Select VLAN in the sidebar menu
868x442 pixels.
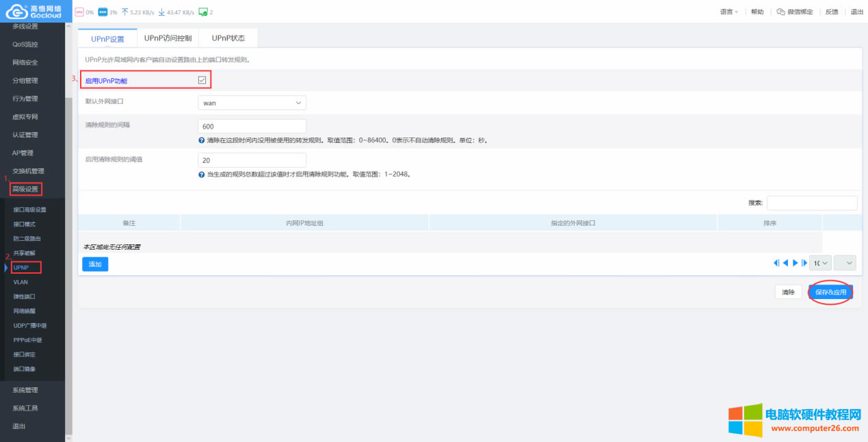[x=21, y=281]
